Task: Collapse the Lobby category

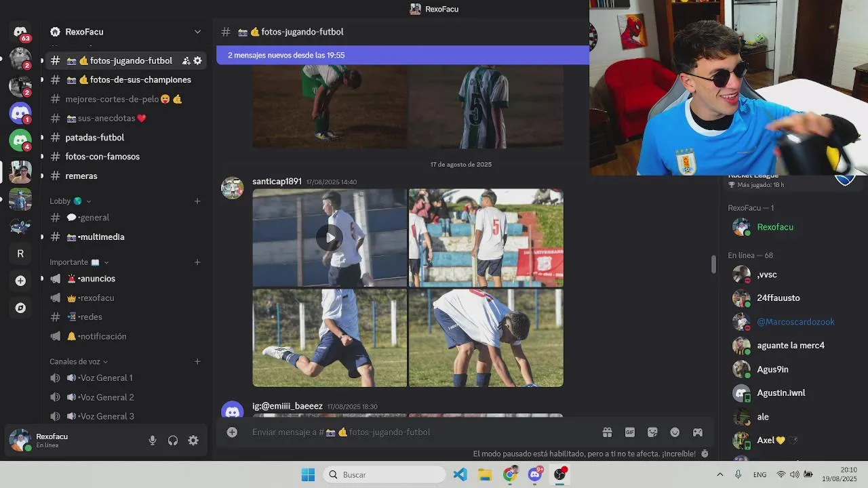Action: (70, 201)
